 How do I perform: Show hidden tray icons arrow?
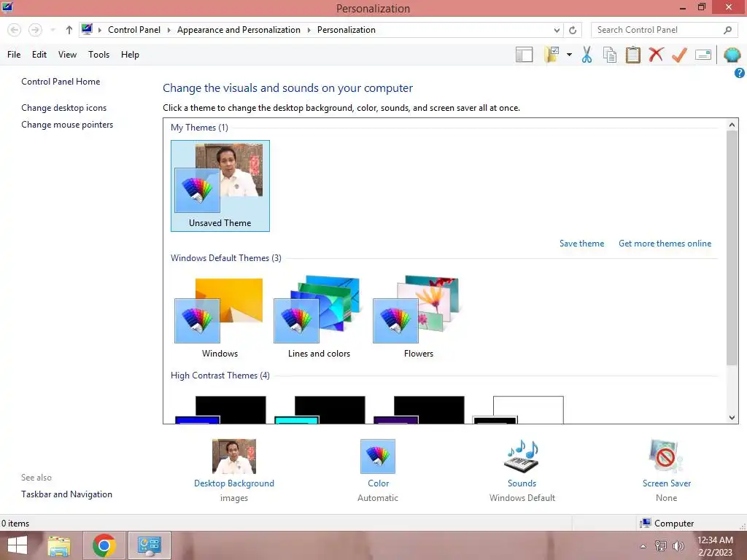[x=643, y=546]
